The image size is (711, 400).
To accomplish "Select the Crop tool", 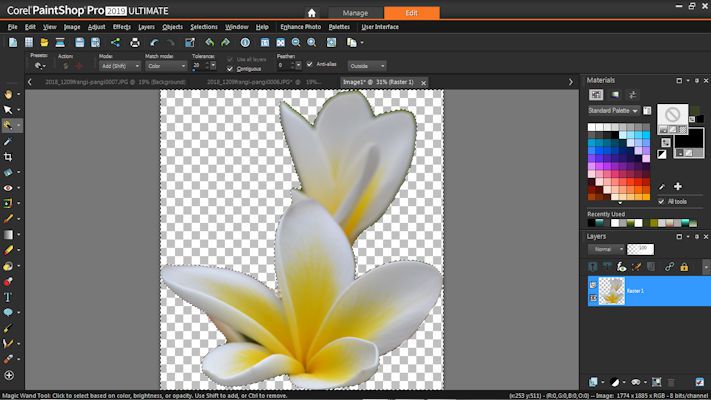I will [8, 157].
